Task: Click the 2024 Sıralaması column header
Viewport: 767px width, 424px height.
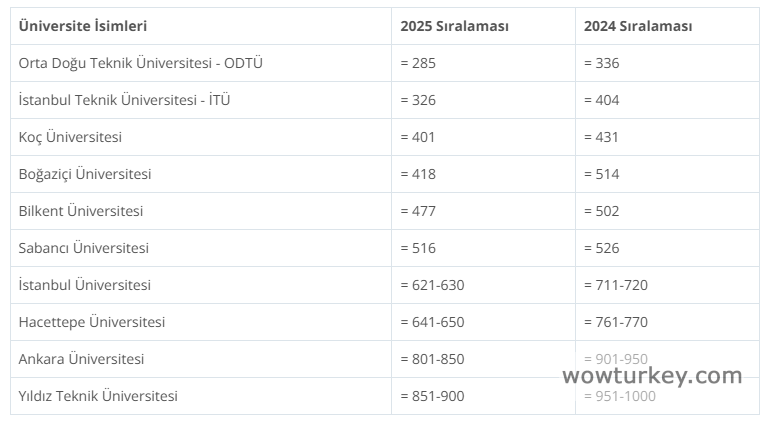Action: tap(638, 26)
